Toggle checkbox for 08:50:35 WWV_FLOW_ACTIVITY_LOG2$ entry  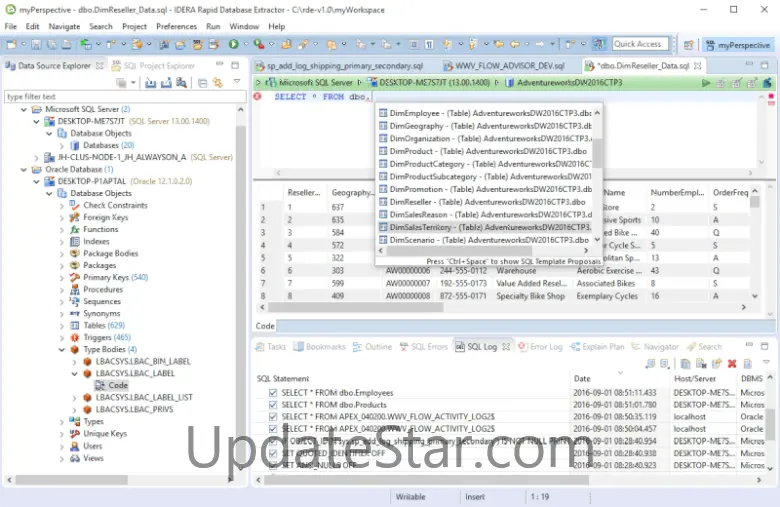coord(273,416)
